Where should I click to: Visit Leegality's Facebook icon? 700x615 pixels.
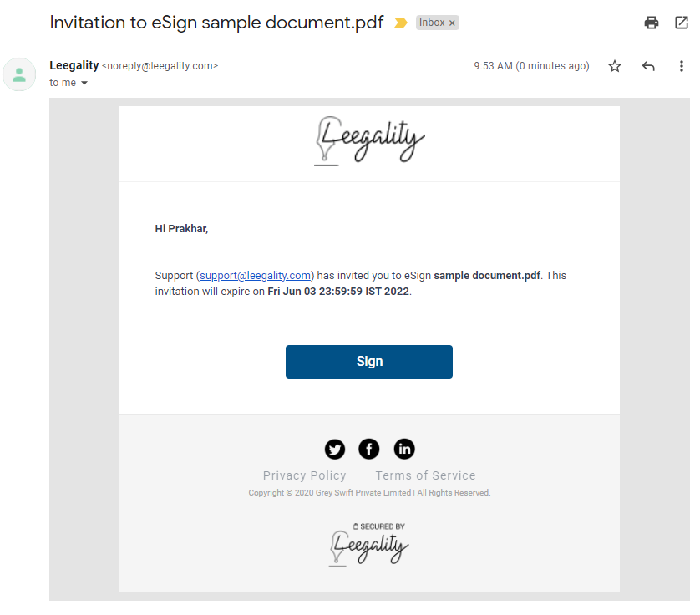pos(369,449)
